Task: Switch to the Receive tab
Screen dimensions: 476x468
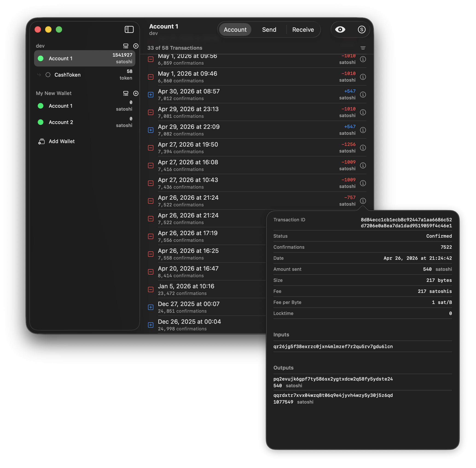Action: 303,29
